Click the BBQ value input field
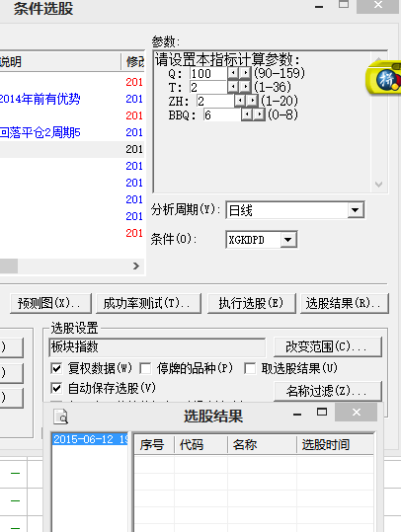The height and width of the screenshot is (532, 401). pos(222,115)
